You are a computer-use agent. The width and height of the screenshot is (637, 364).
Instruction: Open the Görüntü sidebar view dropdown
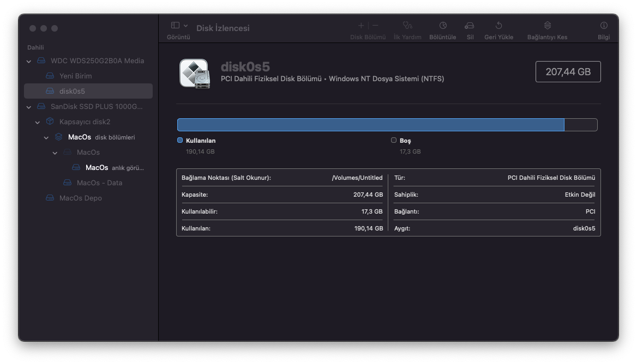coord(179,26)
